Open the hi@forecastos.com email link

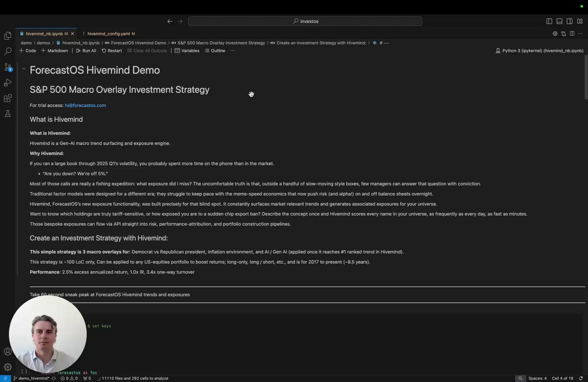point(85,105)
